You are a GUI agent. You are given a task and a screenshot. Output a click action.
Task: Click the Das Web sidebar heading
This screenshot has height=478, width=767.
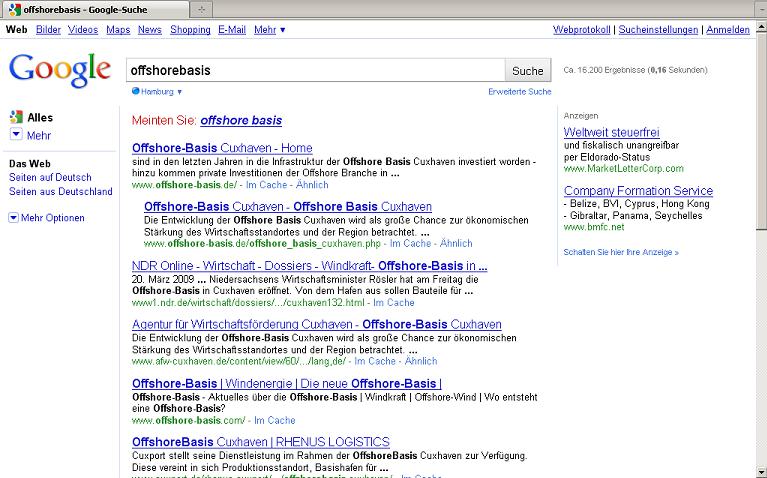pos(30,164)
